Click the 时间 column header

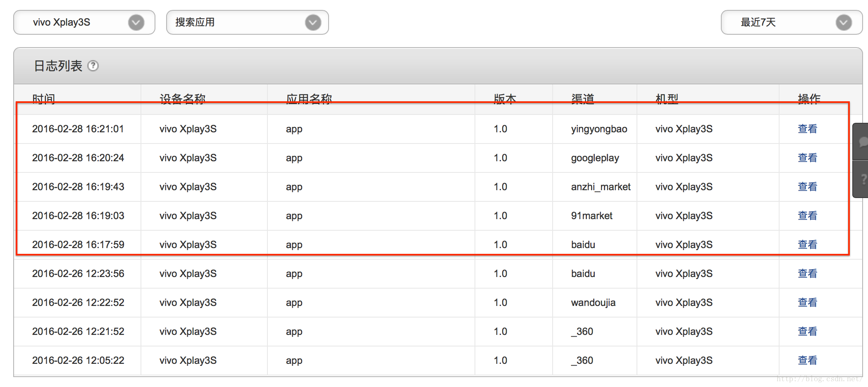[x=44, y=99]
